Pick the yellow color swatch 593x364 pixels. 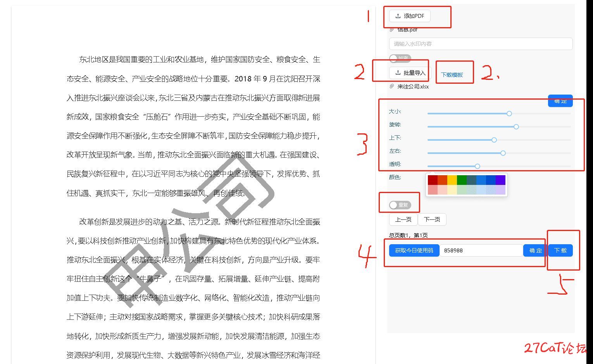tap(452, 180)
